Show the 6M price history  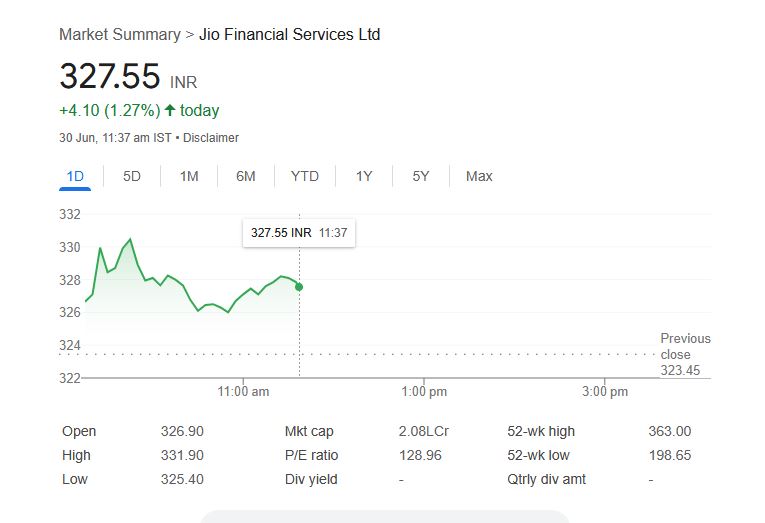point(246,176)
